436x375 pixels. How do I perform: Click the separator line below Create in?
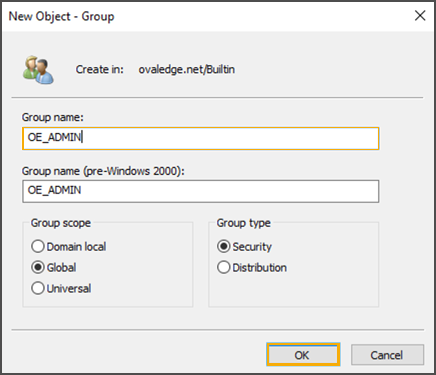tap(217, 98)
